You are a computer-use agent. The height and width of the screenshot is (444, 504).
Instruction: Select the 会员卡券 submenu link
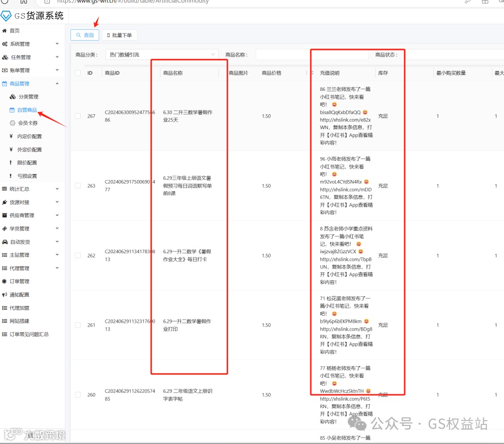(x=28, y=123)
